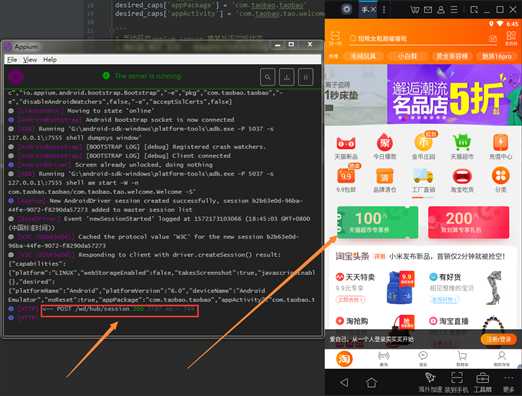Click the purple Appium logo in server header

(16, 77)
